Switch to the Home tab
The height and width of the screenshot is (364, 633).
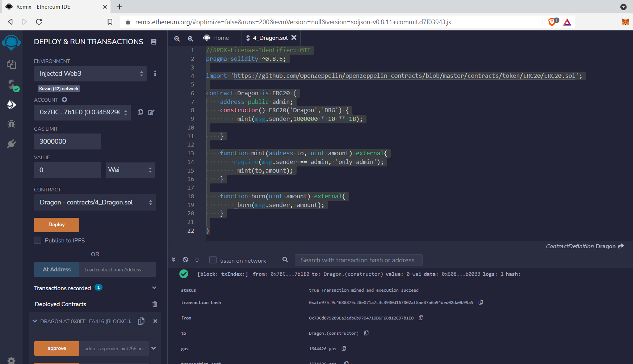(217, 38)
